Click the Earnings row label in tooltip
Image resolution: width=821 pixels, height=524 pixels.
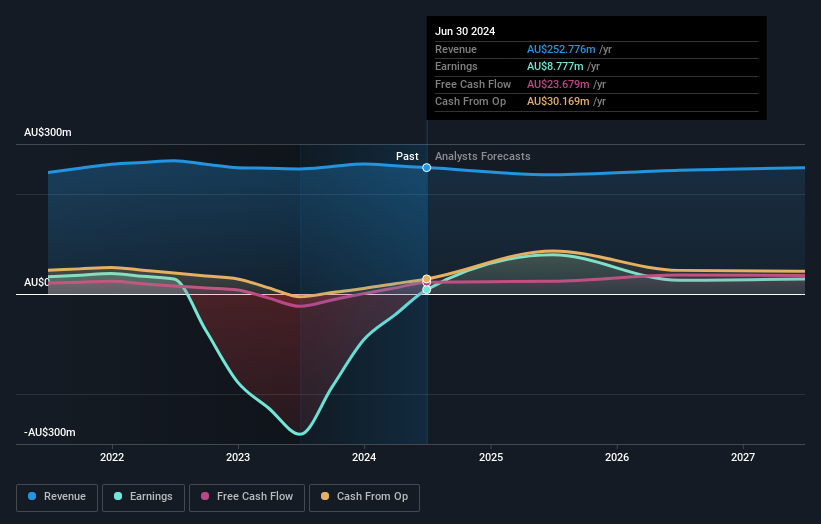(456, 66)
